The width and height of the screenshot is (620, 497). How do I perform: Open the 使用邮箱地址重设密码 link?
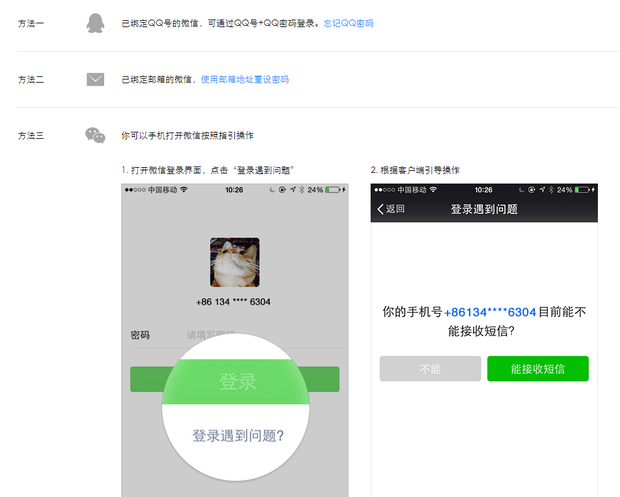point(245,79)
